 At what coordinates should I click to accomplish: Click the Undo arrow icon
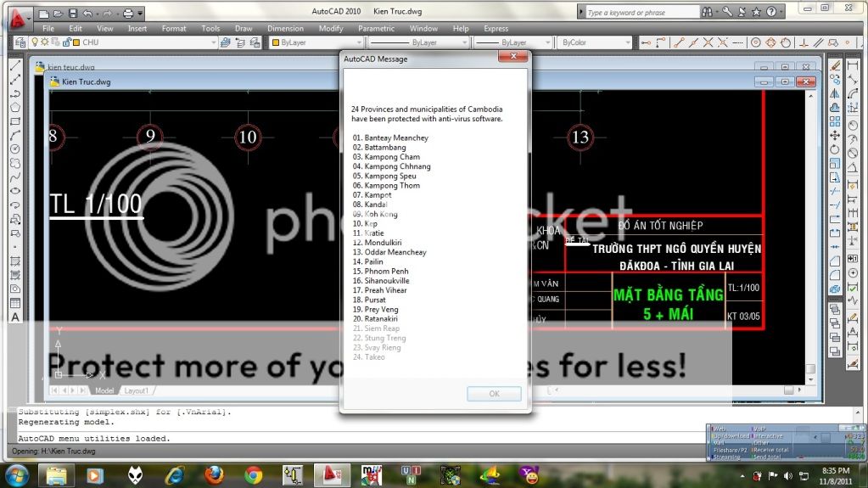pos(87,13)
